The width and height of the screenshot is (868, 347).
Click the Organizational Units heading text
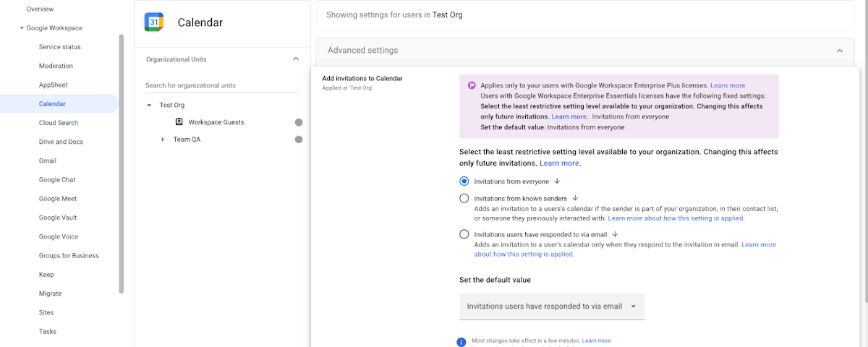pyautogui.click(x=176, y=59)
